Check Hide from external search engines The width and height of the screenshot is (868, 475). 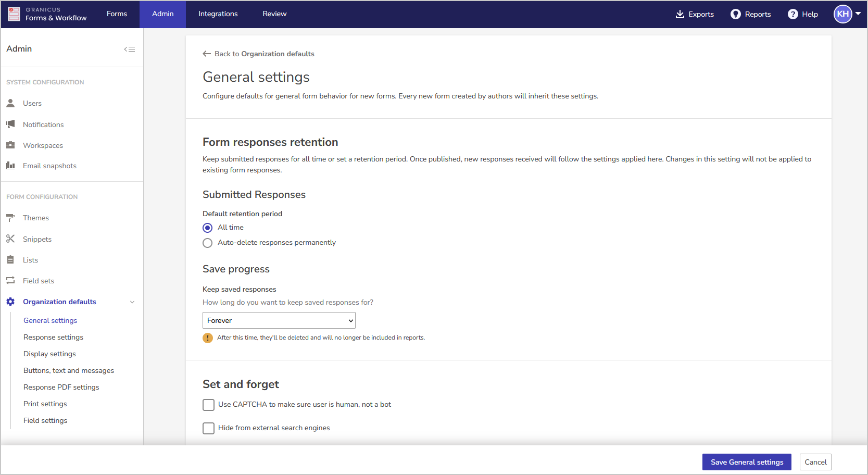pyautogui.click(x=208, y=428)
